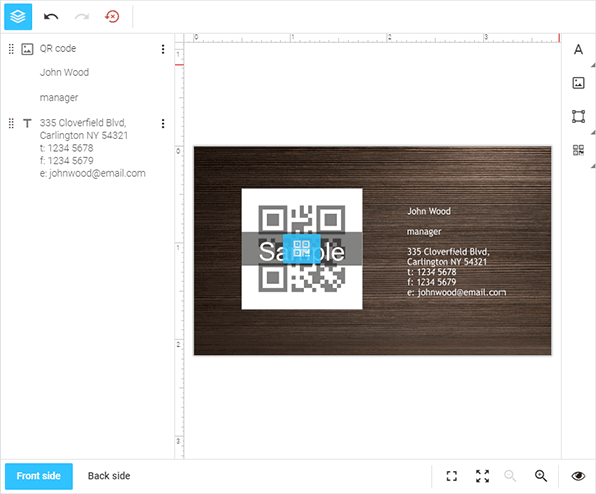Click the disabled zoom out magnifier
Viewport: 596px width, 494px height.
pyautogui.click(x=510, y=476)
